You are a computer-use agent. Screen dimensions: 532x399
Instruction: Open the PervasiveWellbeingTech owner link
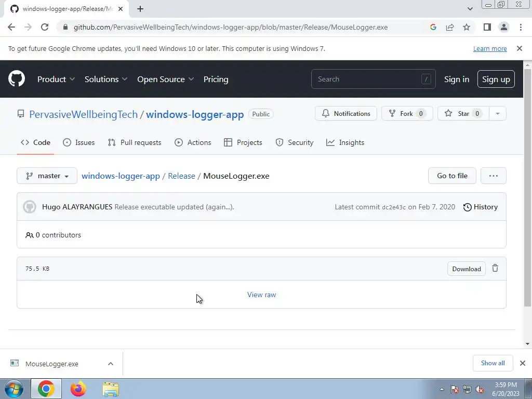click(x=84, y=114)
